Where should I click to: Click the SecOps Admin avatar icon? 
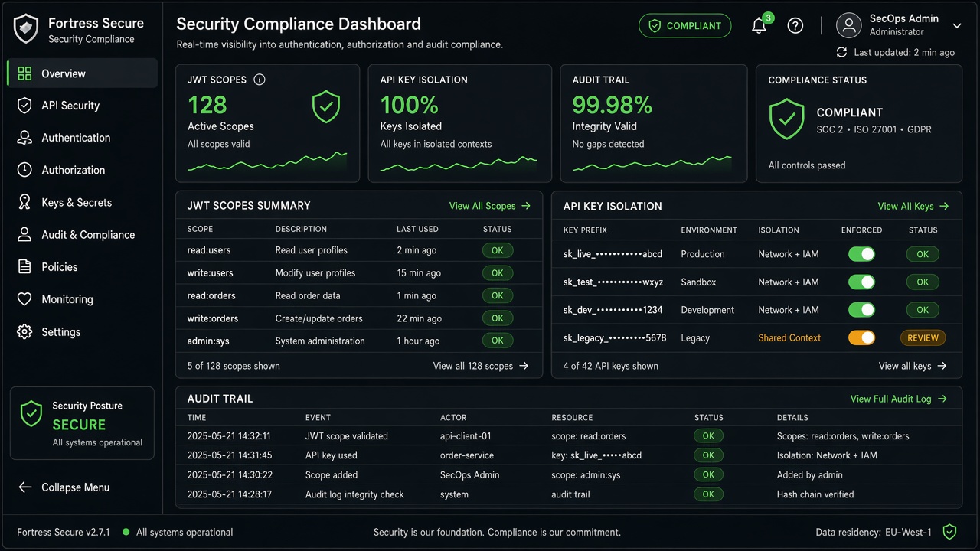[x=849, y=25]
